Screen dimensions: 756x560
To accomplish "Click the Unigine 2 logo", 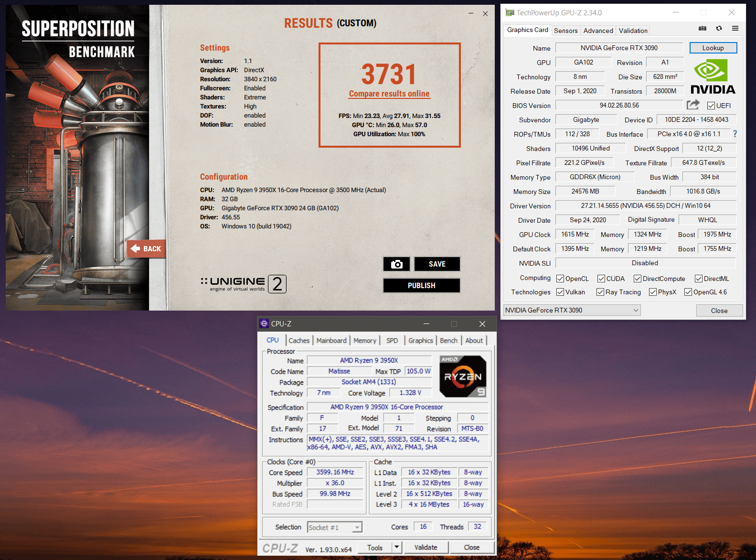I will point(244,284).
